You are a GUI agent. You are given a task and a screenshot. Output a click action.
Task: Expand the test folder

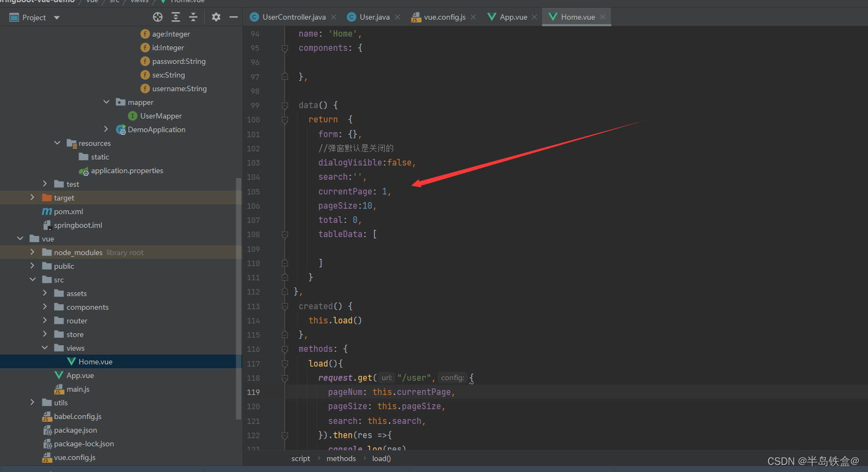tap(45, 184)
